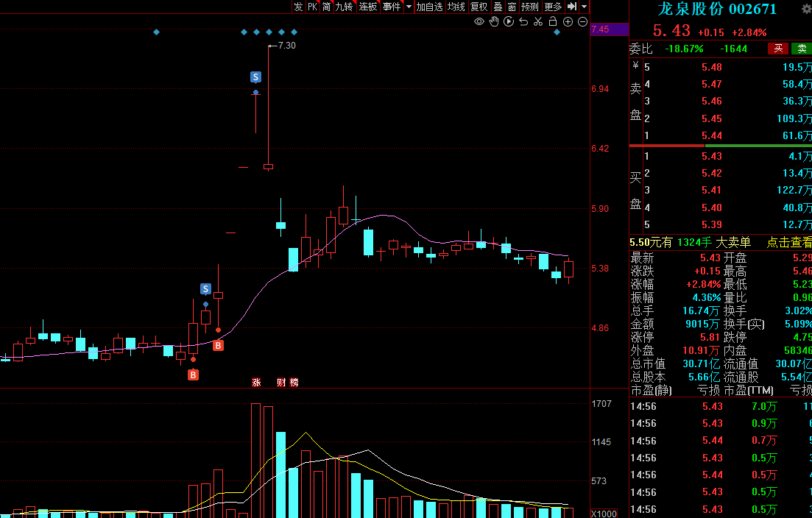Click the right-arrow collapse panel icon

(572, 6)
